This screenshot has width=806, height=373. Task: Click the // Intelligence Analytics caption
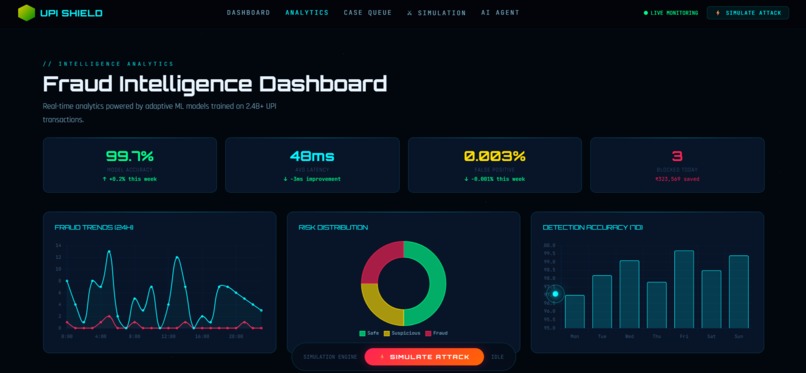tap(108, 64)
